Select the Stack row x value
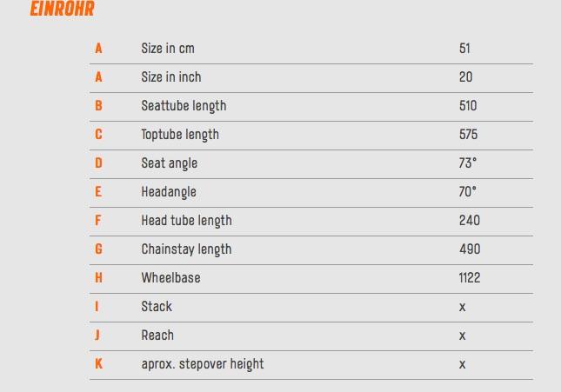 tap(462, 307)
